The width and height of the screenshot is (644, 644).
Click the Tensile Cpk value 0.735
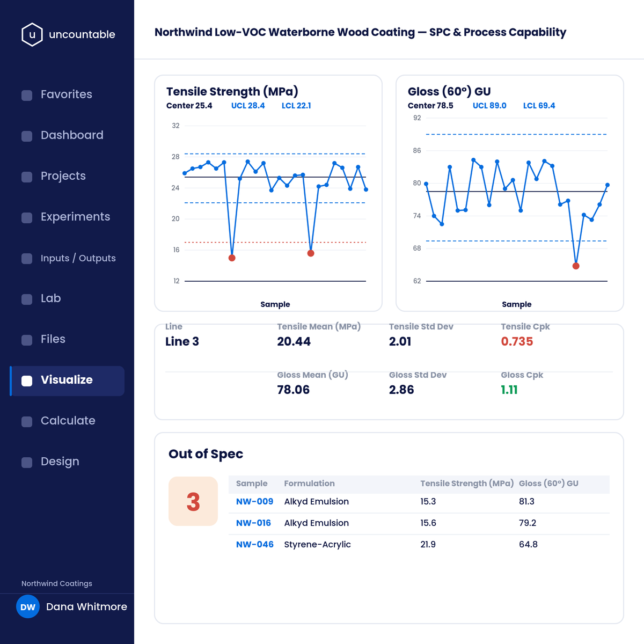(x=517, y=342)
